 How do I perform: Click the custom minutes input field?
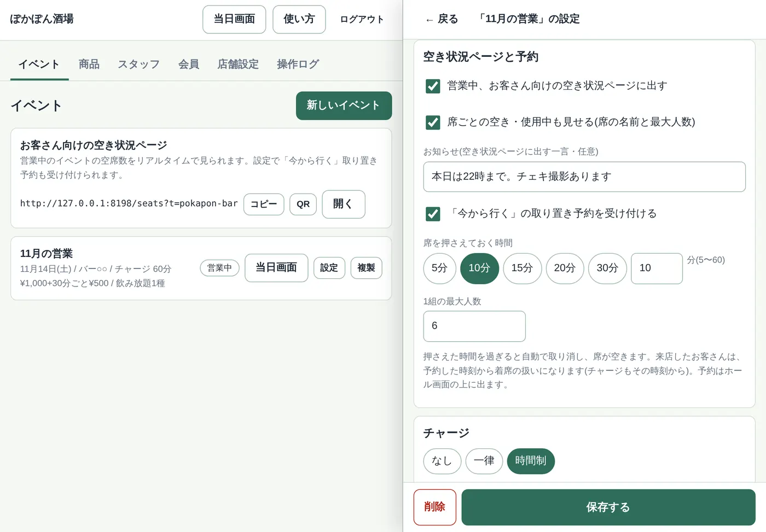tap(657, 268)
